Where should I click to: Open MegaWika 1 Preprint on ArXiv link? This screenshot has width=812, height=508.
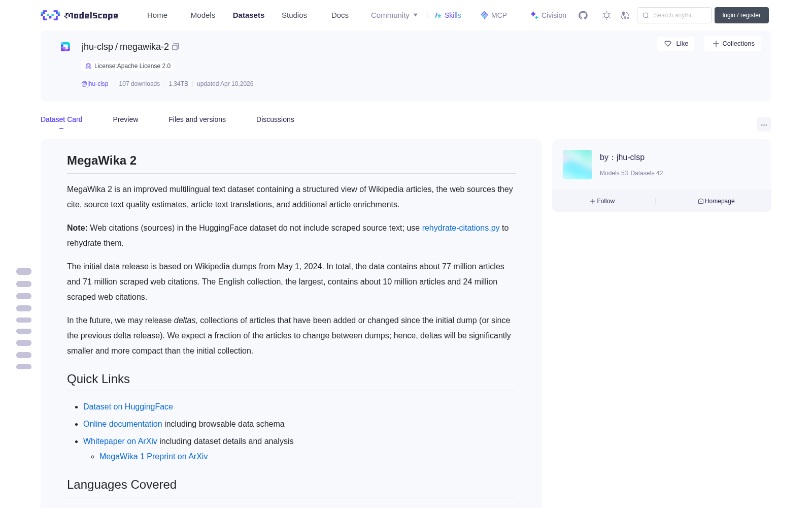tap(153, 457)
